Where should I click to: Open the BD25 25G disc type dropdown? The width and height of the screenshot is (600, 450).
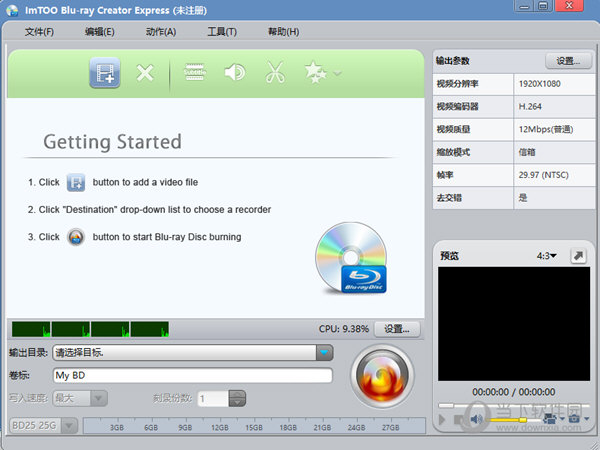[43, 425]
